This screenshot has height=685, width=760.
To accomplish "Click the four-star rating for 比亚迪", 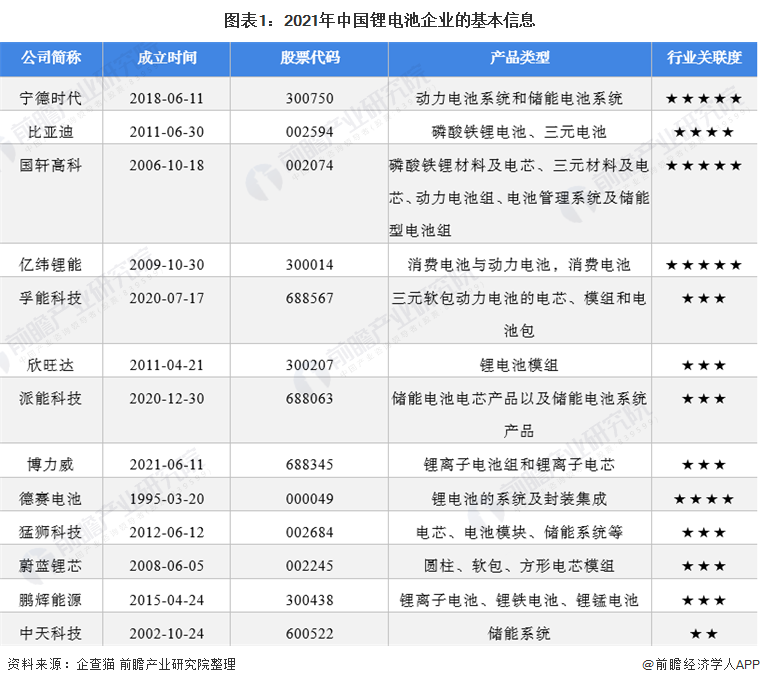I will (704, 131).
